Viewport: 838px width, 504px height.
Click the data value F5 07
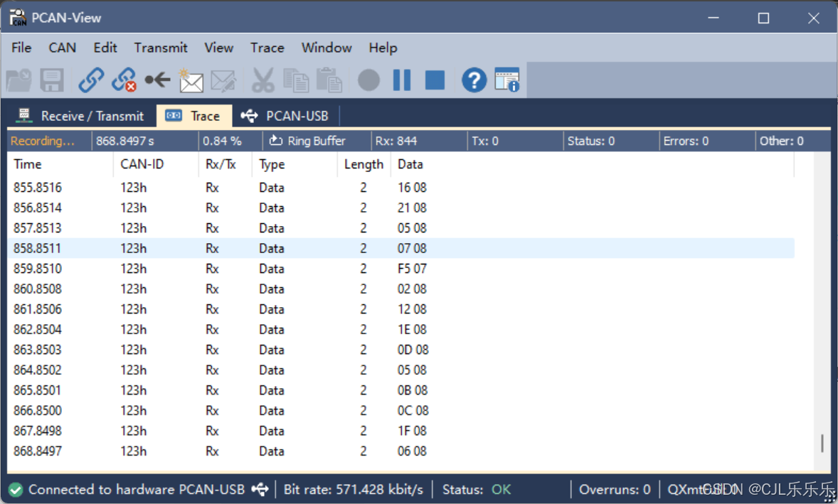coord(412,269)
